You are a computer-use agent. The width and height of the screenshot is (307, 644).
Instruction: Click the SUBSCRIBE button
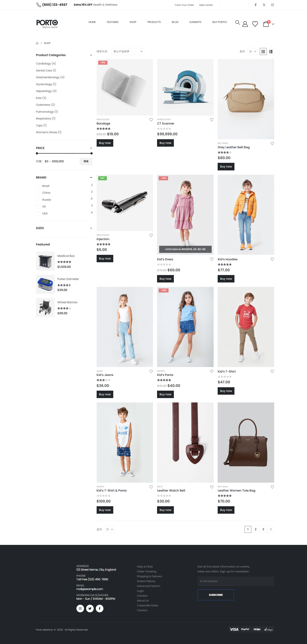216,595
